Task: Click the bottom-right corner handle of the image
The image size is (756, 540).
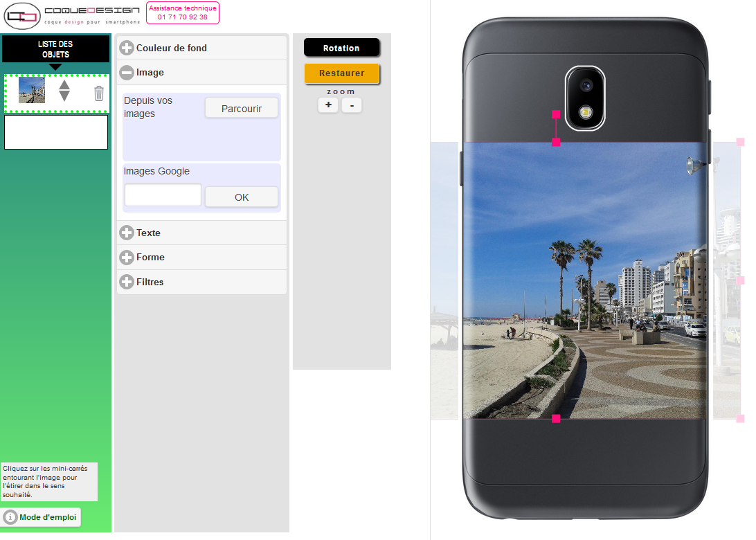Action: pos(740,418)
